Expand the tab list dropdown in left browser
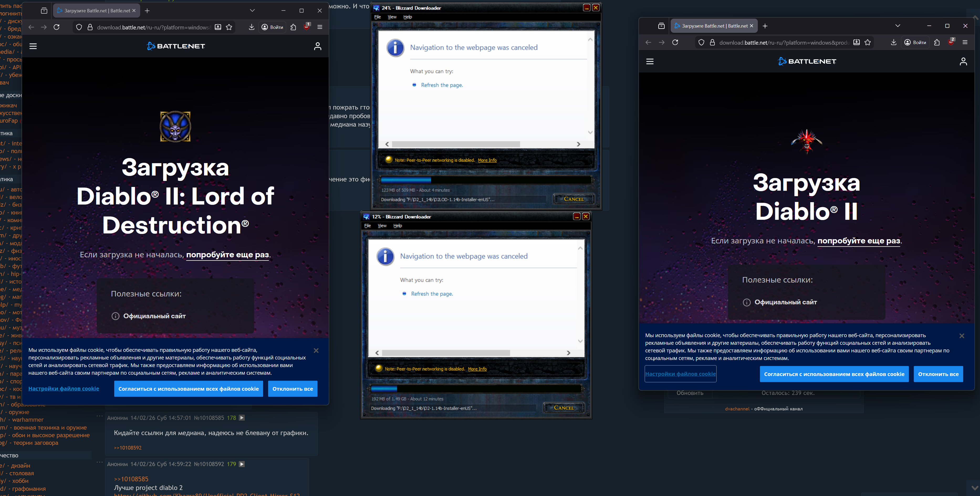The image size is (980, 496). (x=252, y=11)
